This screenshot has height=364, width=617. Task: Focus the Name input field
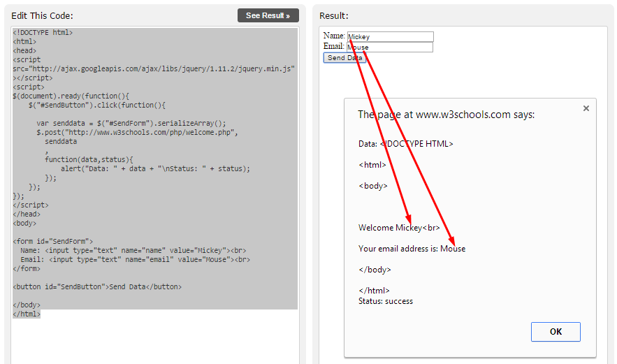click(391, 36)
